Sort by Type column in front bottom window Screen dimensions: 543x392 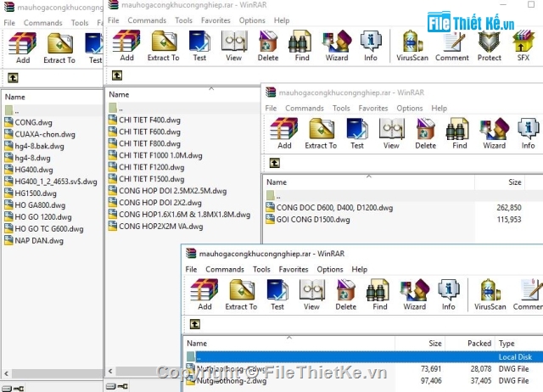(x=519, y=343)
